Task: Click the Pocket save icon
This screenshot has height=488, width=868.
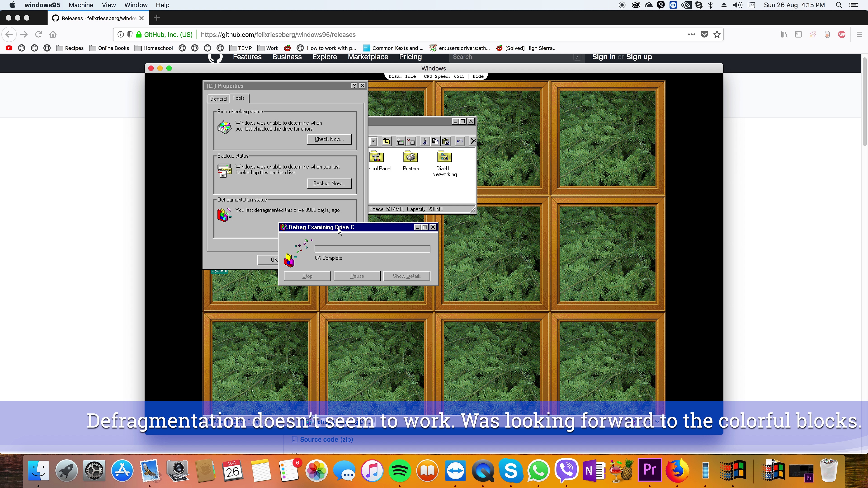Action: coord(704,34)
